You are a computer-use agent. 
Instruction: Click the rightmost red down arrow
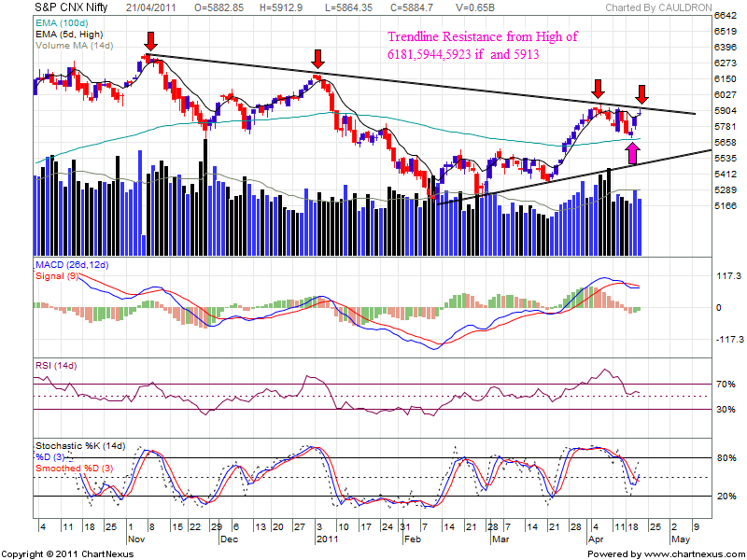click(x=641, y=93)
